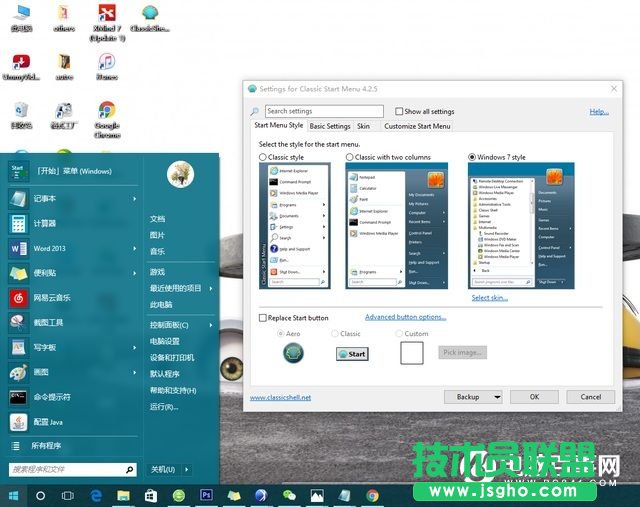Expand the Notepad (记事本) submenu arrow
640x507 pixels.
pos(134,199)
